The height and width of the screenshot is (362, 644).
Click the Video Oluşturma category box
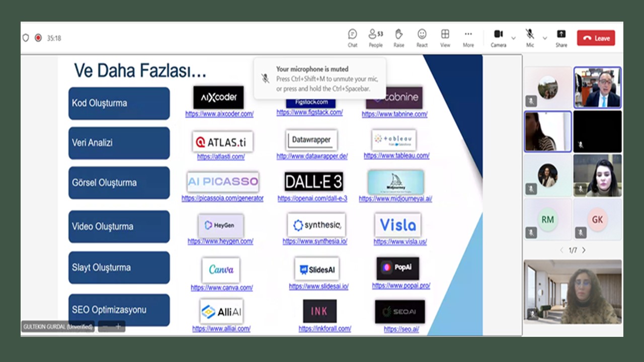click(x=119, y=226)
